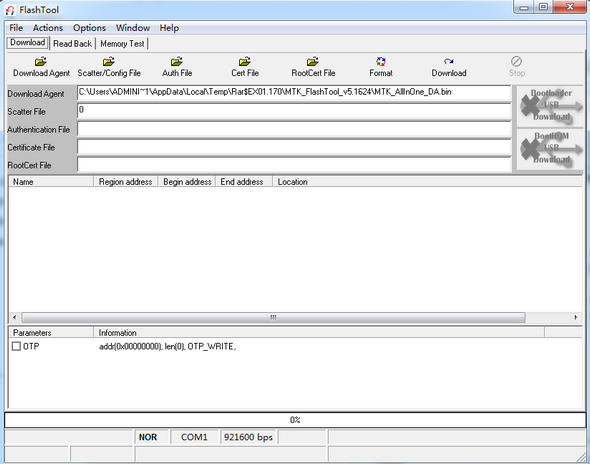Click the Scatter File field label
This screenshot has height=464, width=590.
[x=26, y=112]
